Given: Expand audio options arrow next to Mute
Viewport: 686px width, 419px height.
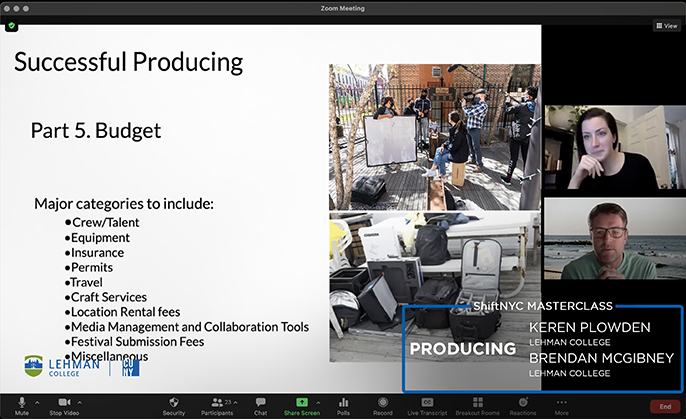Looking at the screenshot, I should 38,400.
